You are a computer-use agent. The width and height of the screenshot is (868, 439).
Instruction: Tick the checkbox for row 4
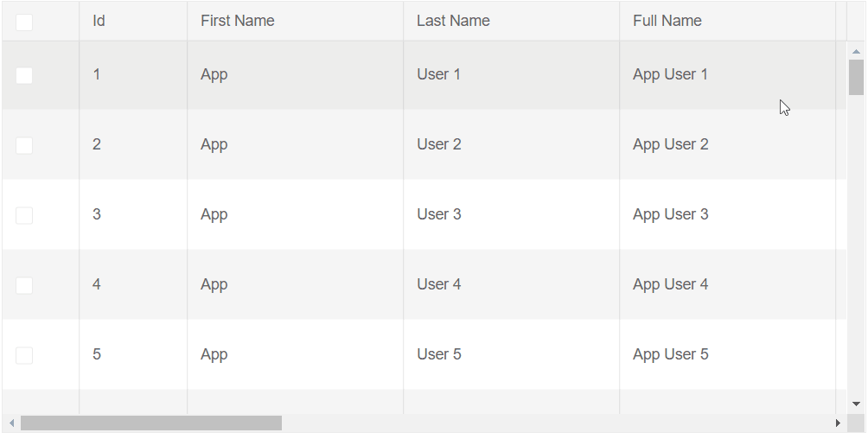click(x=24, y=285)
